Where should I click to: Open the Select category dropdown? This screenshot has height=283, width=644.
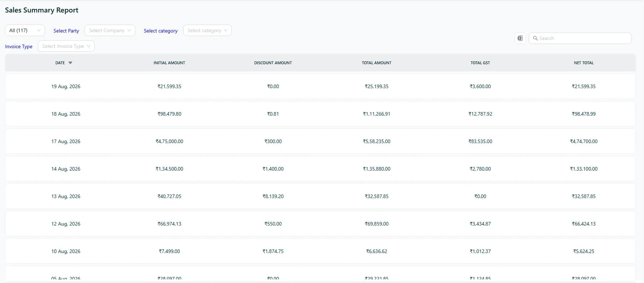[207, 30]
